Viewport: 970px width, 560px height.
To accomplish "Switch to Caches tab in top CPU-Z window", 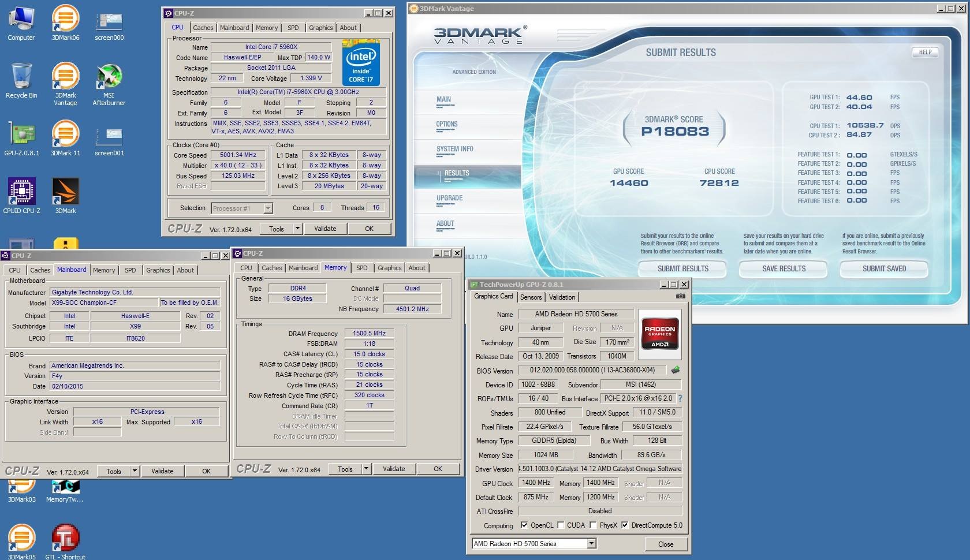I will 203,28.
